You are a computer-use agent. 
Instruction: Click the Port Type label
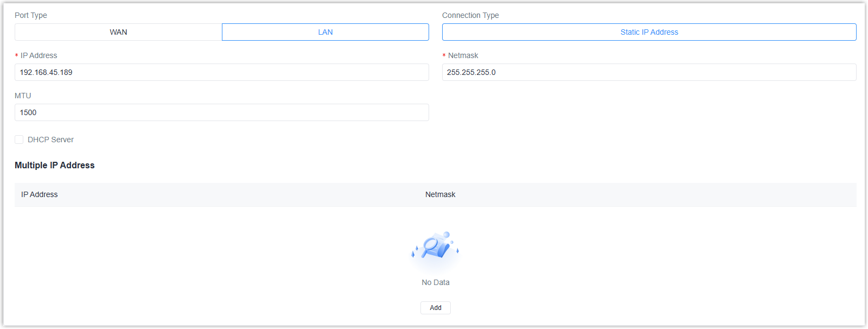tap(31, 15)
